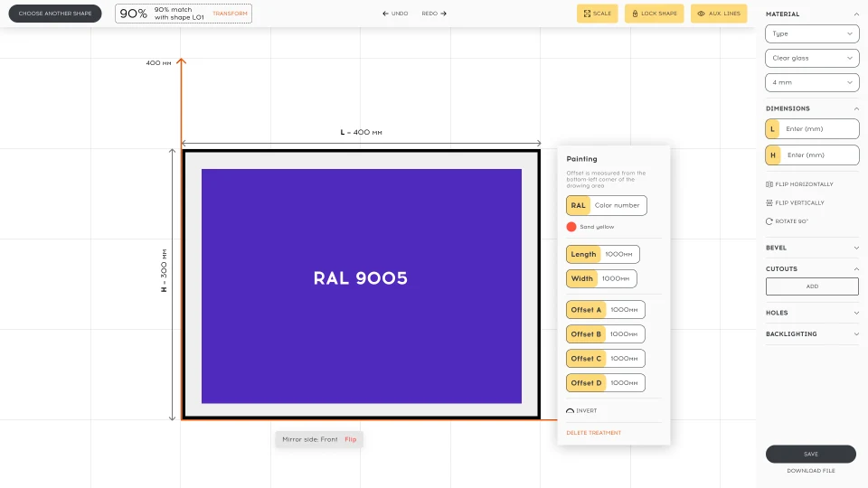
Task: Collapse the Cutouts section
Action: [856, 269]
